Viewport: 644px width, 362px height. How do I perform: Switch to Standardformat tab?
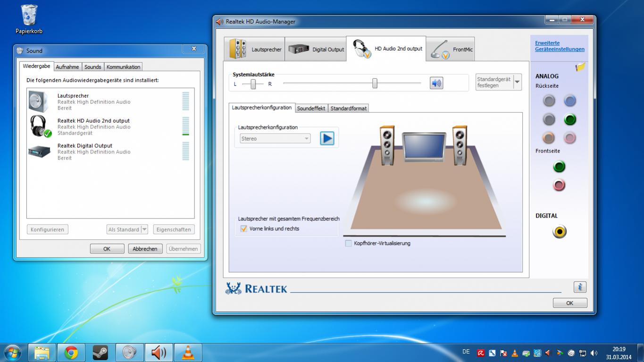[x=348, y=108]
